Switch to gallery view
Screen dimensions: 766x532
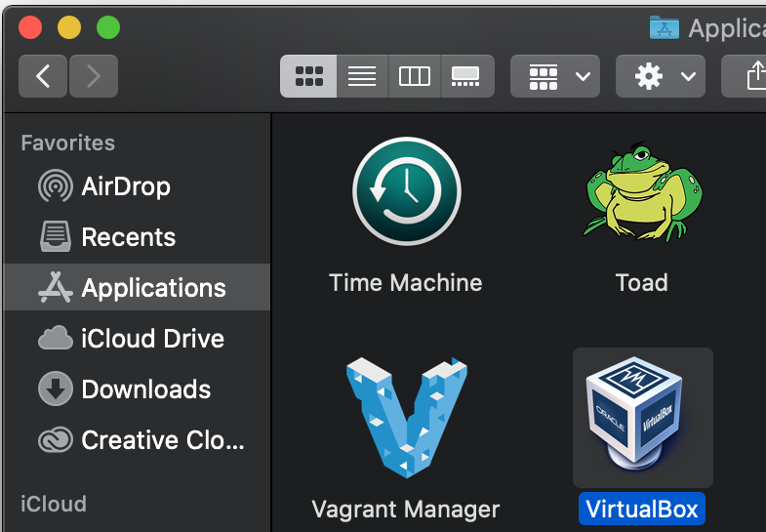pos(466,76)
